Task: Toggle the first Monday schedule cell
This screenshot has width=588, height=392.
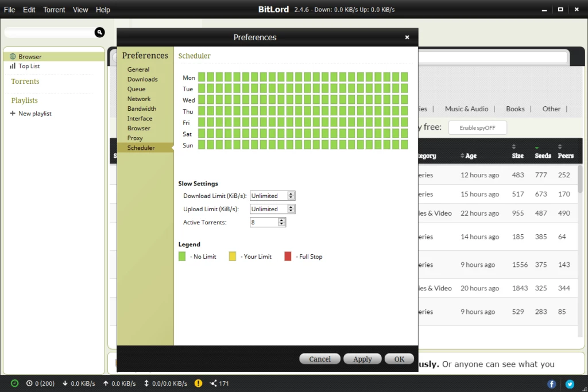Action: pyautogui.click(x=202, y=77)
